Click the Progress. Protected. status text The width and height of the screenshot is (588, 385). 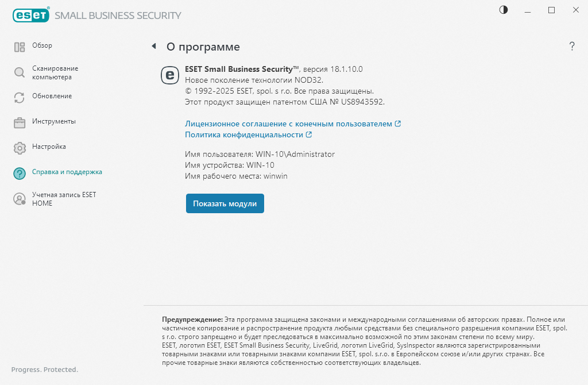pos(43,369)
